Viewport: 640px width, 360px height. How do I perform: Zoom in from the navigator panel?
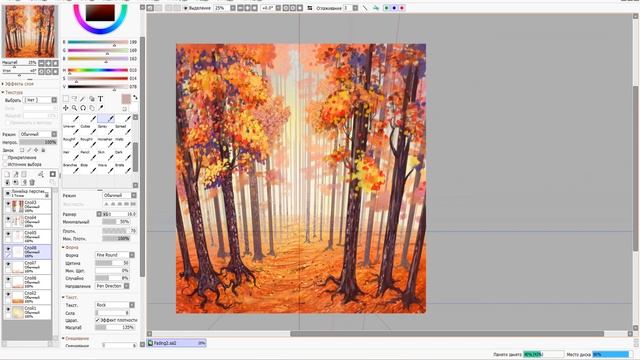coord(48,63)
